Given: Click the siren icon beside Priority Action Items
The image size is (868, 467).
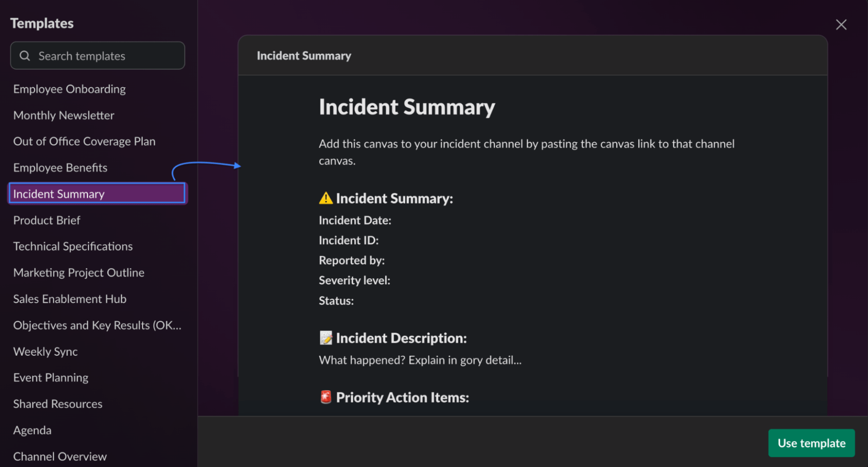Looking at the screenshot, I should pyautogui.click(x=325, y=397).
